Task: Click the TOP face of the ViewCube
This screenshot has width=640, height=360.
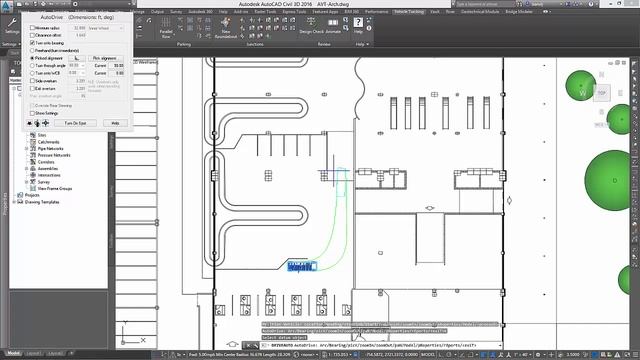Action: pyautogui.click(x=602, y=93)
